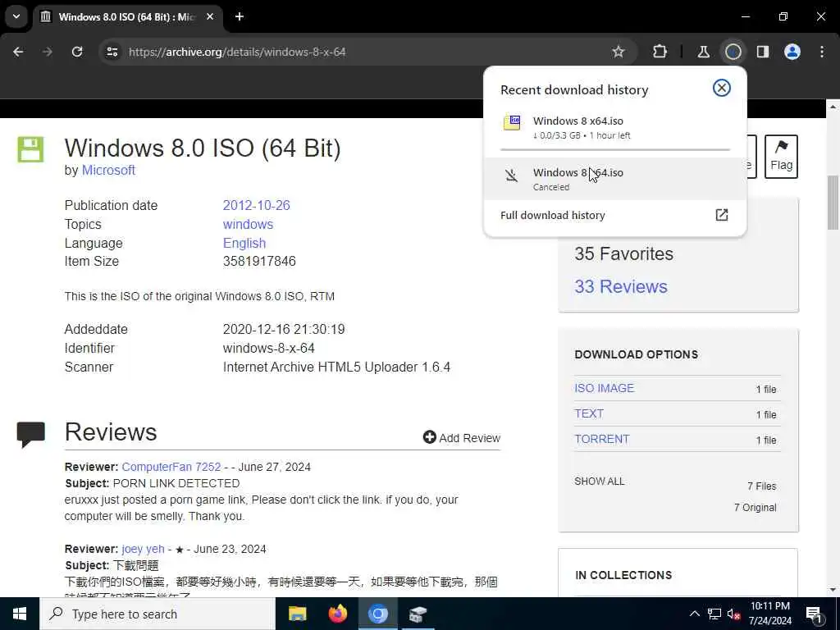Open the notification center icon
840x630 pixels.
coord(815,614)
